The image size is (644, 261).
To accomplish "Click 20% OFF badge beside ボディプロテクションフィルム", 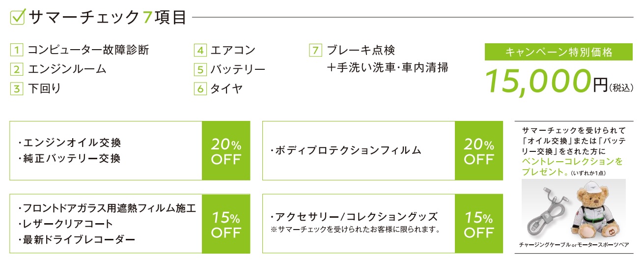I will click(x=479, y=150).
